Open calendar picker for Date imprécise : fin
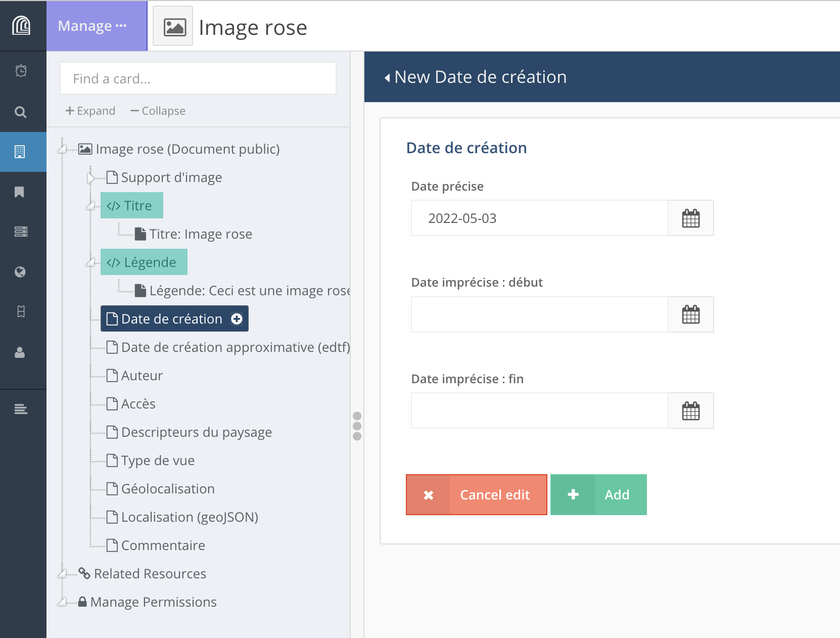840x638 pixels. click(690, 411)
